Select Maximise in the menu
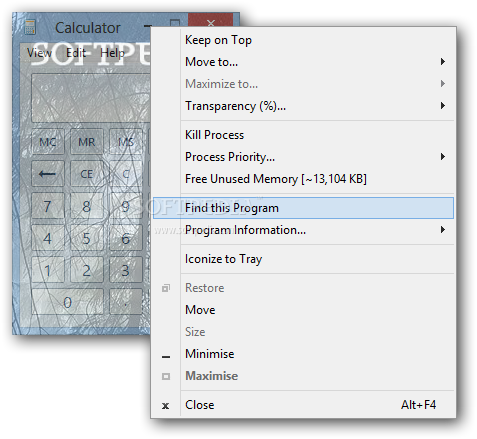 tap(303, 376)
